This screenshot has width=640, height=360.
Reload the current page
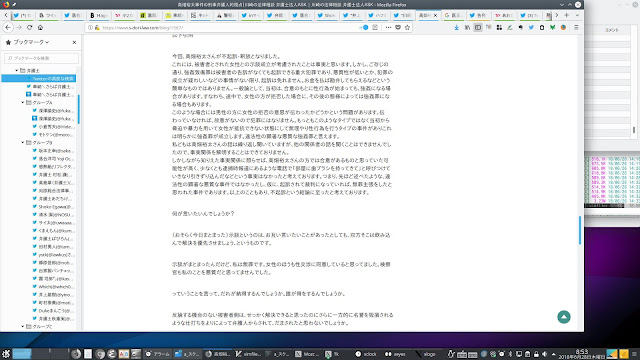point(29,27)
